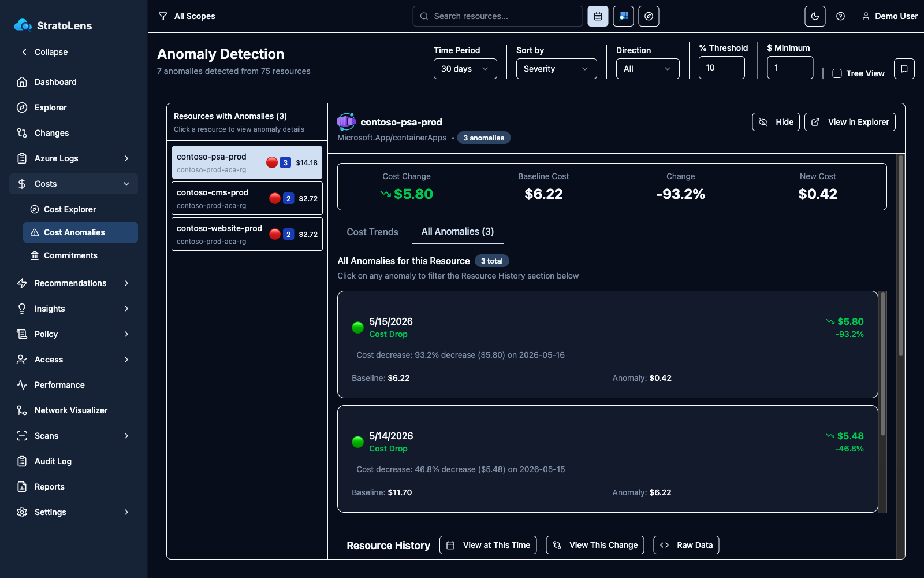
Task: Open Explorer from the sidebar
Action: click(x=73, y=108)
